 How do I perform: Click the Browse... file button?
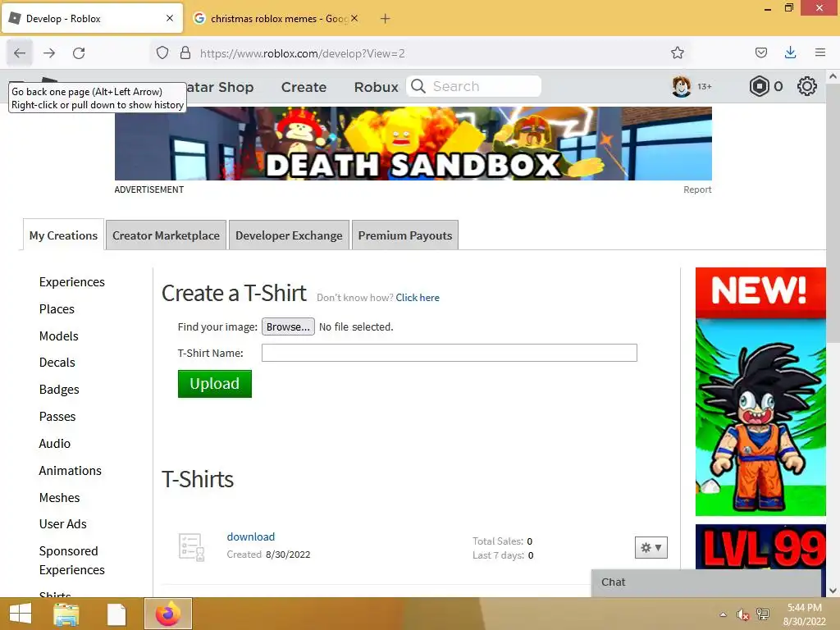point(288,326)
